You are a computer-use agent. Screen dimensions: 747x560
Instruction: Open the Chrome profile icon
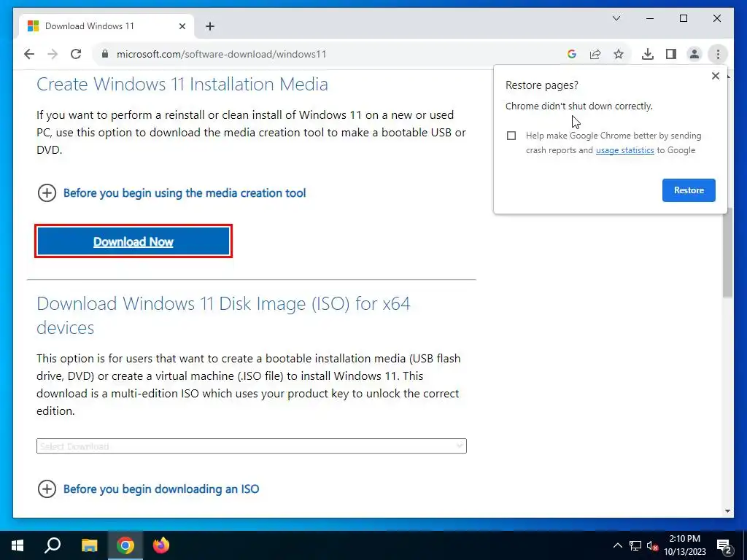694,54
